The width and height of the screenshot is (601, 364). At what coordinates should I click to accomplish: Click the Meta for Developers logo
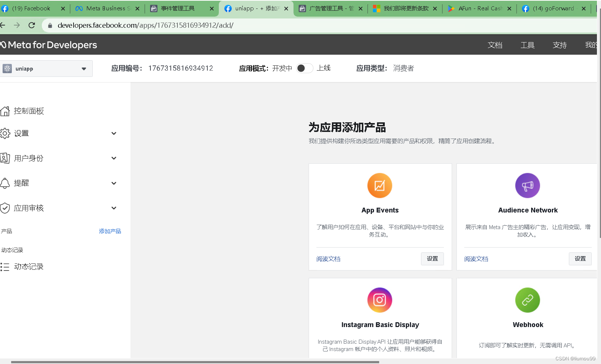[48, 45]
